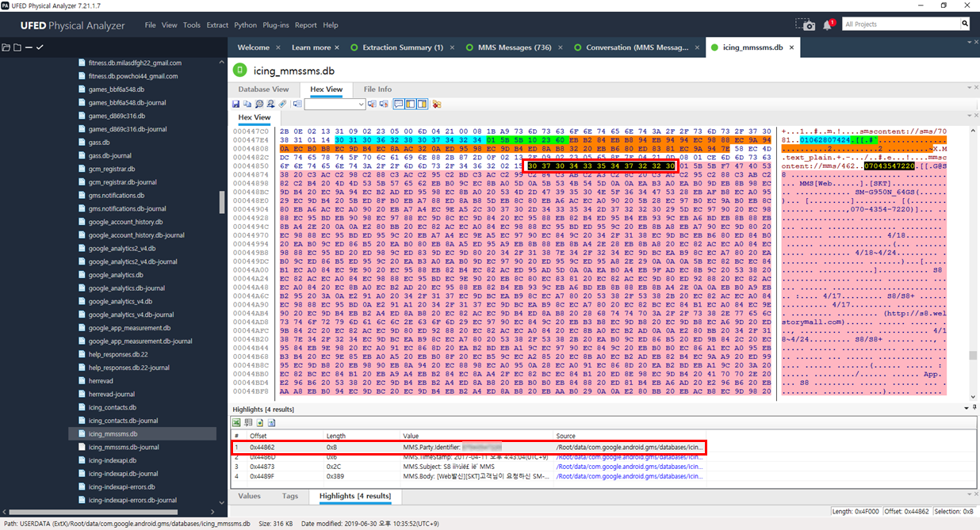Open the empty combo box in hex toolbar

[x=335, y=104]
